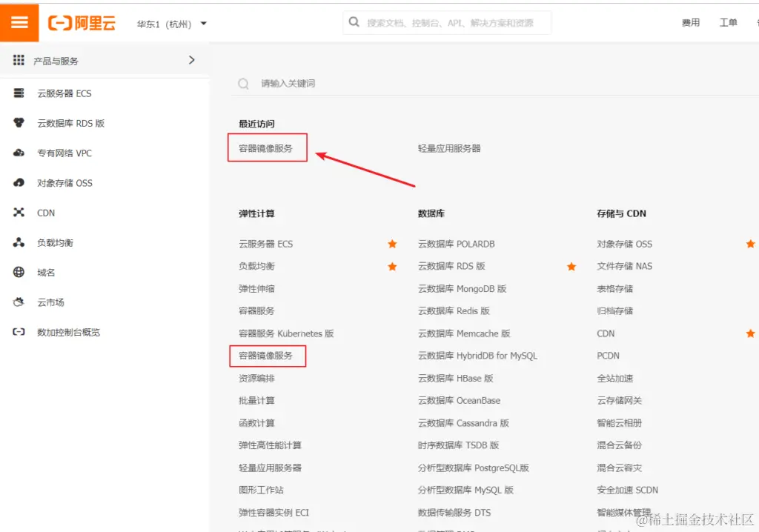Open 轻量应用服务器 under 最近访问
759x532 pixels.
pos(449,148)
